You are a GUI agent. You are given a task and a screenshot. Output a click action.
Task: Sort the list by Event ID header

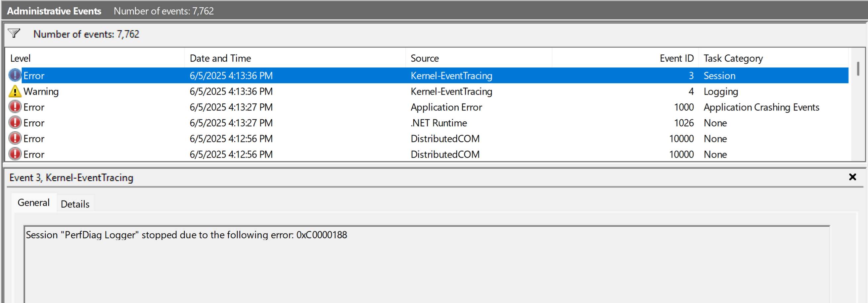tap(676, 58)
